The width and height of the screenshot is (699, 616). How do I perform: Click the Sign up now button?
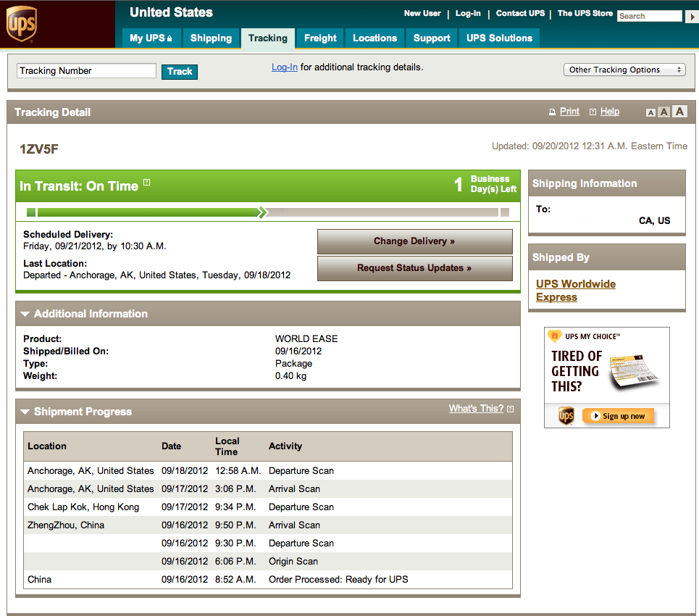pyautogui.click(x=619, y=416)
